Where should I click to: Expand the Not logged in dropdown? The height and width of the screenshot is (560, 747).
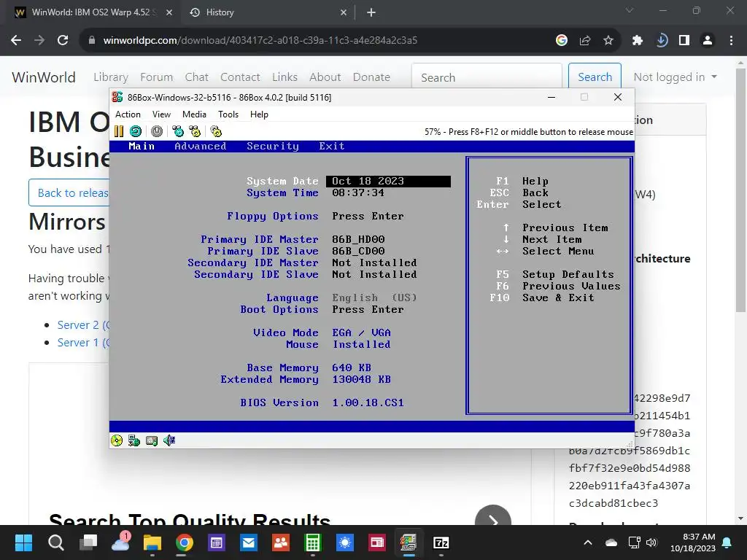click(675, 77)
